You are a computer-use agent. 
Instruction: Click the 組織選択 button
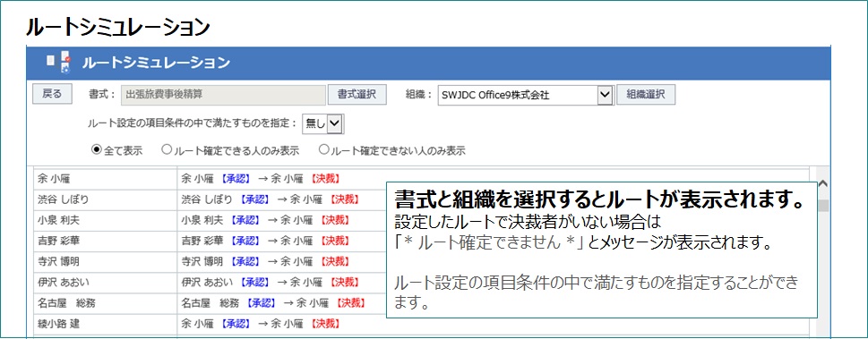[x=646, y=95]
